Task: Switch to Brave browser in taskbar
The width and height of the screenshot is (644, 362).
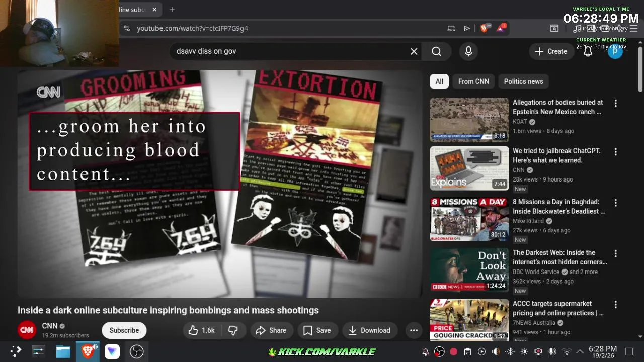Action: (x=88, y=351)
